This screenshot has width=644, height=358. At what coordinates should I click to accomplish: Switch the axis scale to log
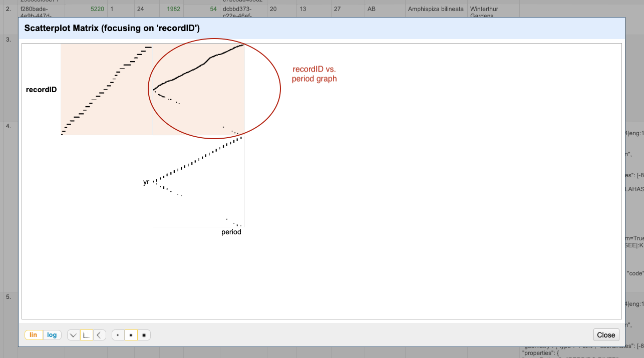(x=51, y=334)
